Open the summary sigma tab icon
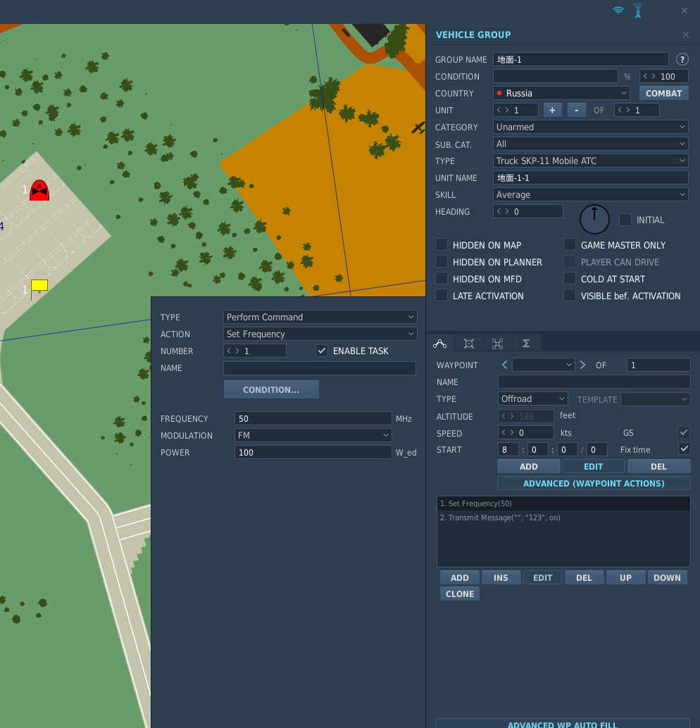 pos(526,344)
